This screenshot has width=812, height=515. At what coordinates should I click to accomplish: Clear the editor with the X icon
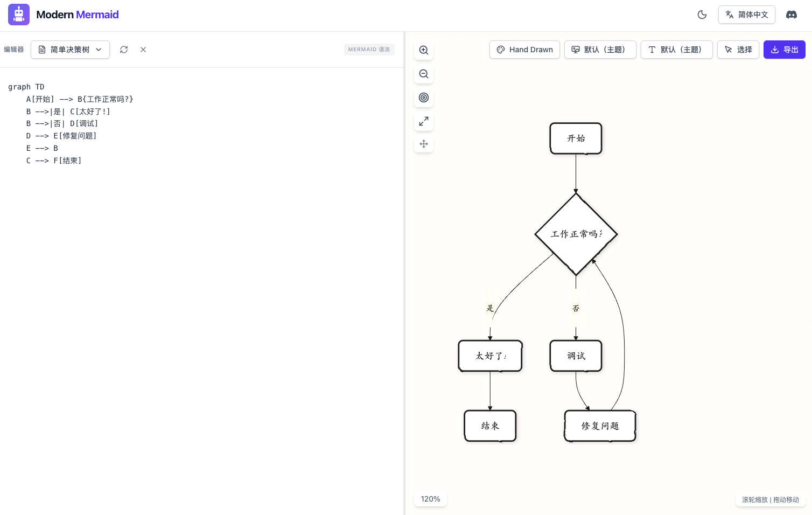[143, 50]
